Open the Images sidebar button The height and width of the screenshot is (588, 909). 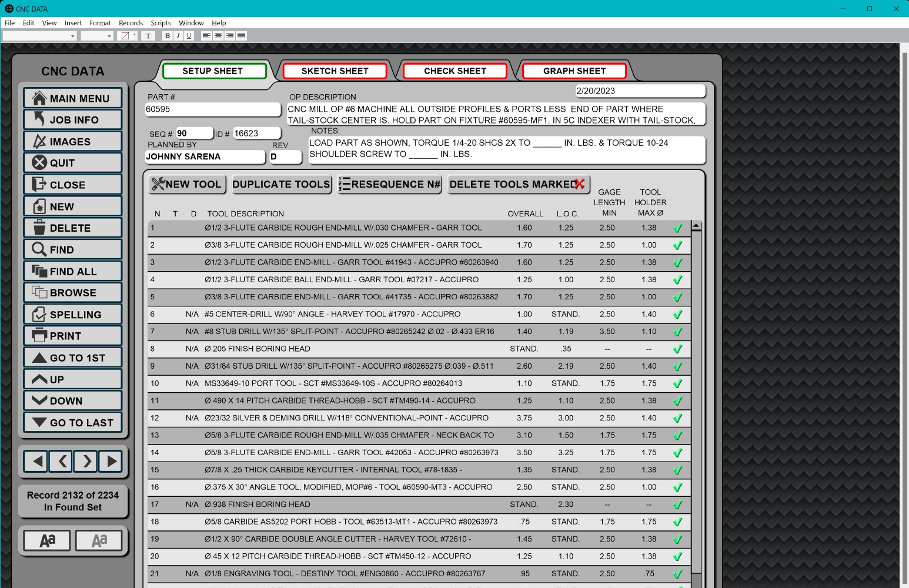[x=73, y=142]
